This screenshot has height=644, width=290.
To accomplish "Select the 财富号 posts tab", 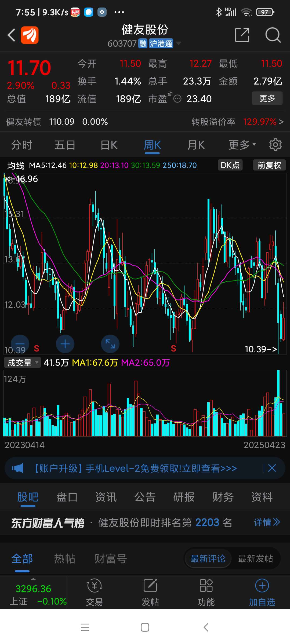I will (x=111, y=559).
